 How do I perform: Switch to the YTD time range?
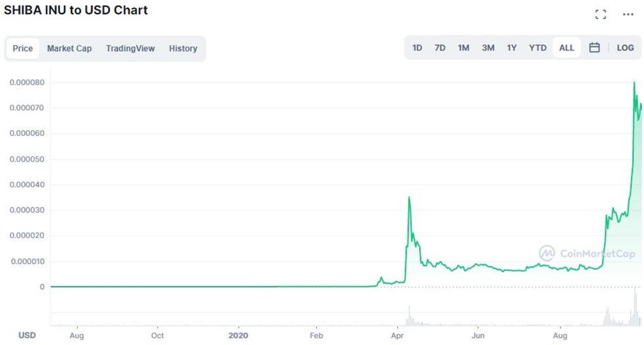click(x=537, y=47)
